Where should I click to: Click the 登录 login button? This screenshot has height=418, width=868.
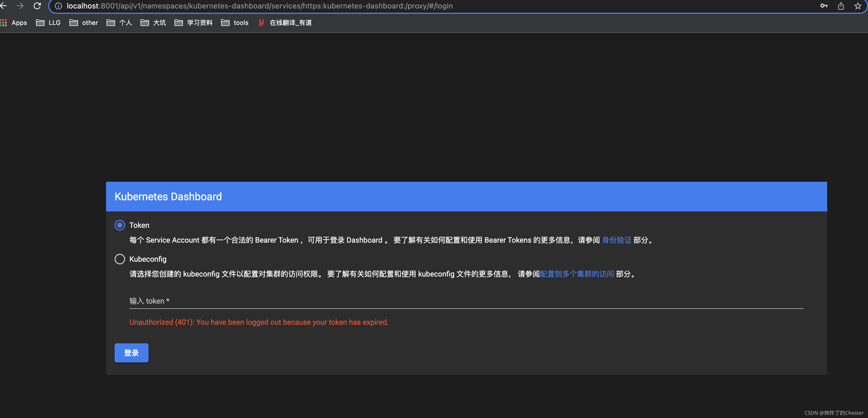click(x=131, y=353)
